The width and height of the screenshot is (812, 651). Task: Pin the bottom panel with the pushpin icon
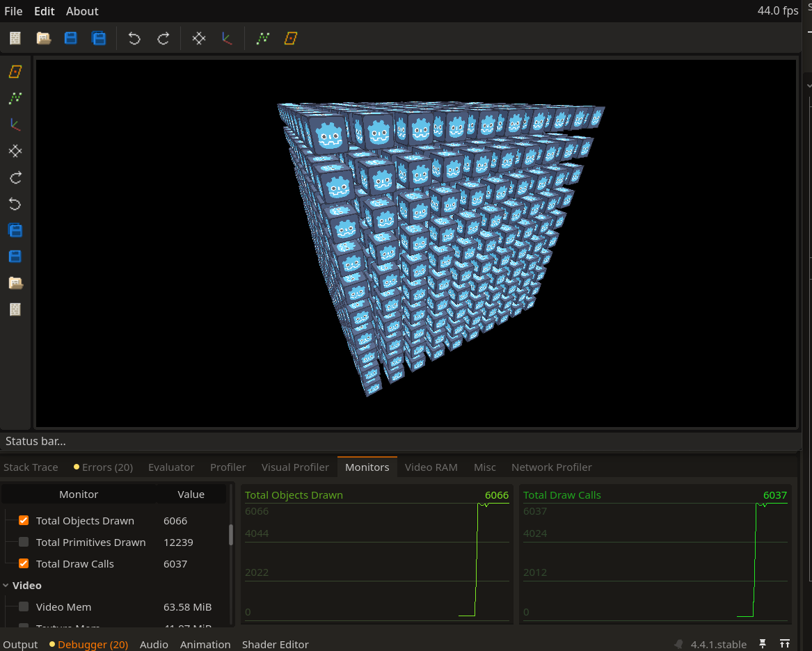pyautogui.click(x=763, y=644)
